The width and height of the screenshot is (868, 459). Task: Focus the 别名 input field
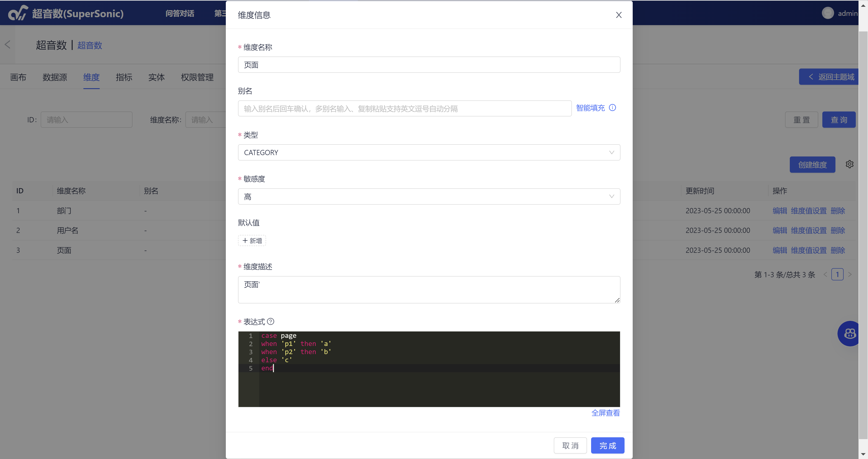[404, 109]
